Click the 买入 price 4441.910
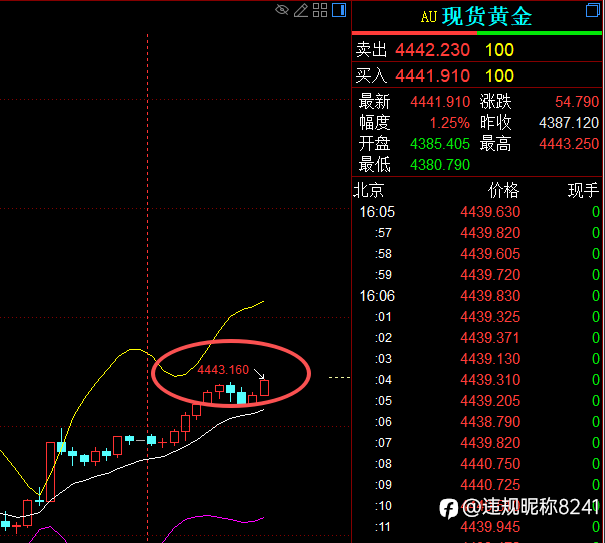605x543 pixels. click(432, 76)
